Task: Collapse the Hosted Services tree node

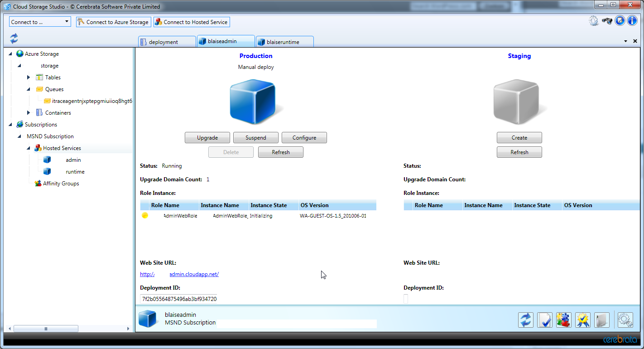Action: [x=29, y=148]
